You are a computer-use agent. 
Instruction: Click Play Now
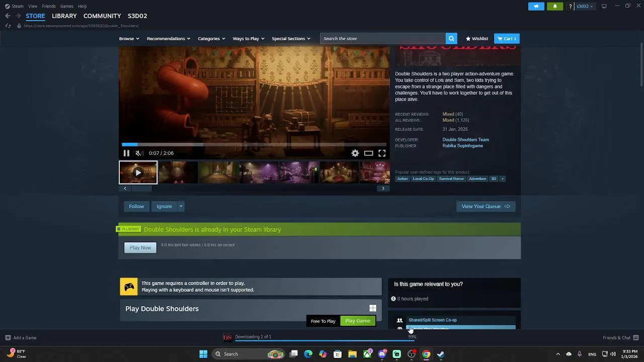tap(140, 247)
